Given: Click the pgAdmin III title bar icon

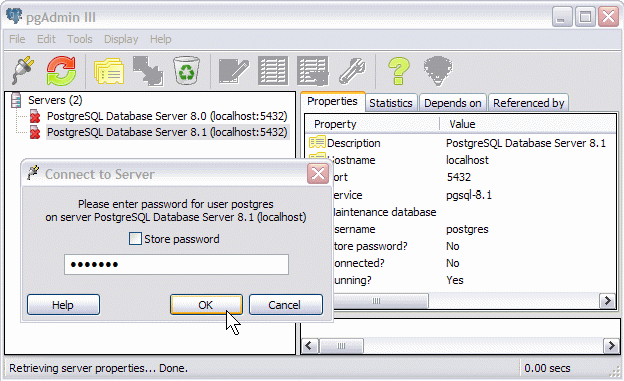Looking at the screenshot, I should (14, 16).
